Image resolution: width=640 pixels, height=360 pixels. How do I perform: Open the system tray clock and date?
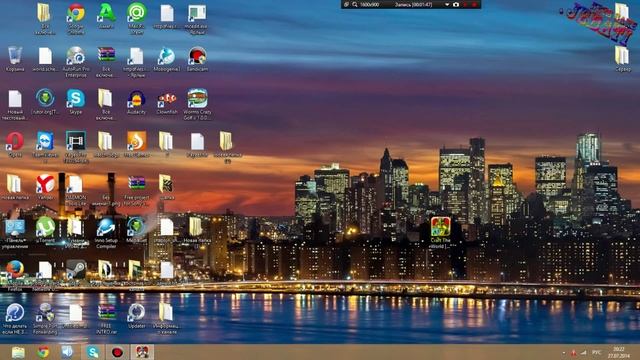click(x=619, y=353)
